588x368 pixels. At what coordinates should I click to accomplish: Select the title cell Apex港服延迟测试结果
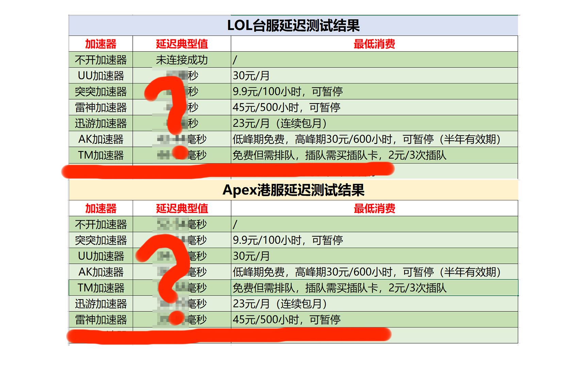293,190
